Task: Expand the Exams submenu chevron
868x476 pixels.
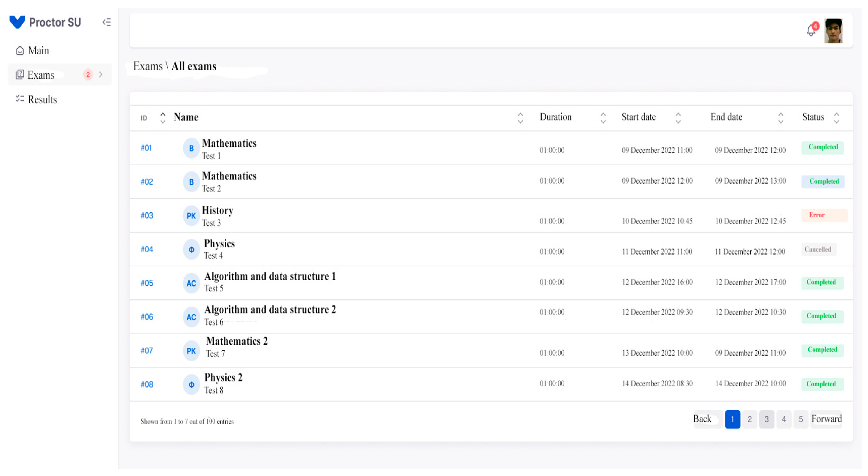Action: (x=101, y=74)
